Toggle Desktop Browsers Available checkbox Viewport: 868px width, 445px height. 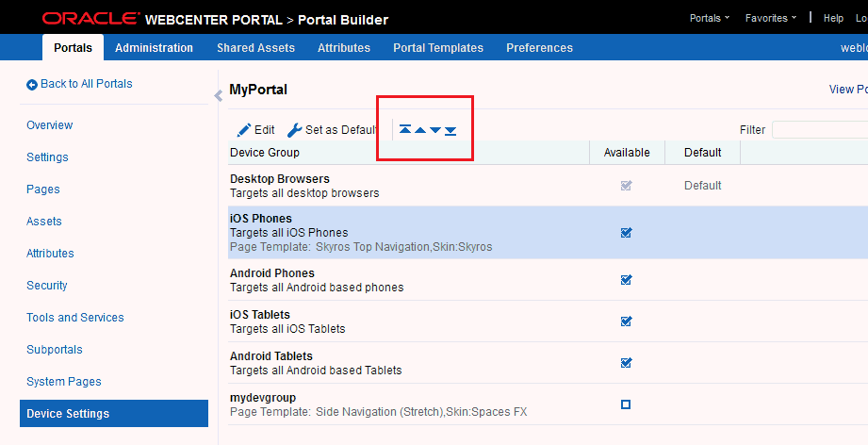pyautogui.click(x=626, y=186)
